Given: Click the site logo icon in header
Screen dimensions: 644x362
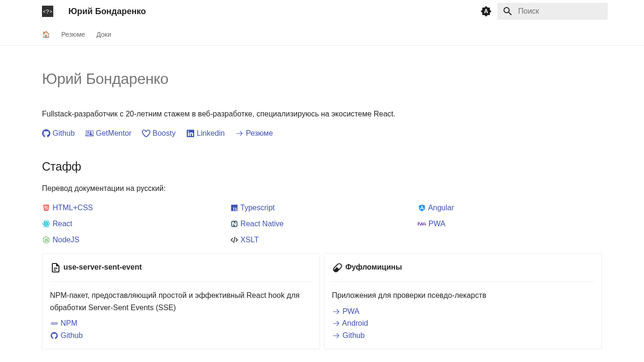Looking at the screenshot, I should click(48, 11).
